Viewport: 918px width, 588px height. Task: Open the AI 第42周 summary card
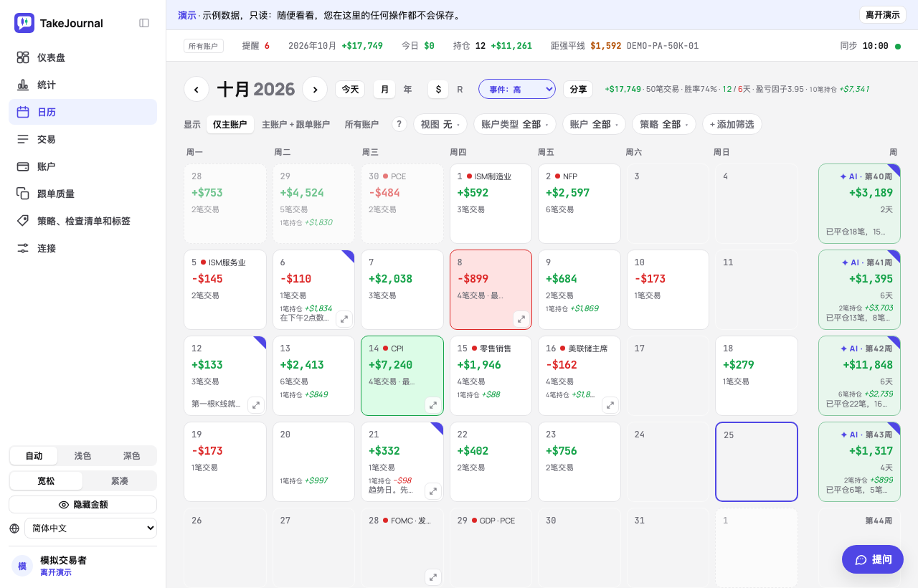click(x=859, y=376)
